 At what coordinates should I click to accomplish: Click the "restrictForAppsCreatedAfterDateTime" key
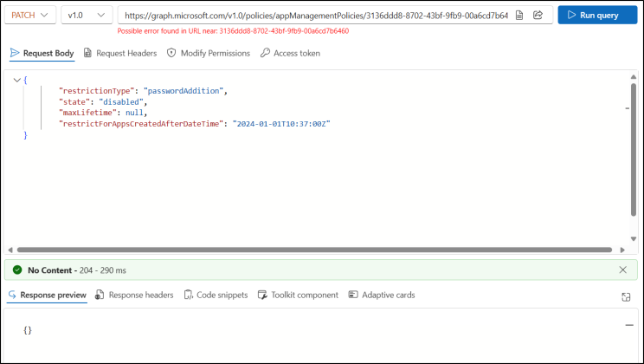pyautogui.click(x=141, y=124)
